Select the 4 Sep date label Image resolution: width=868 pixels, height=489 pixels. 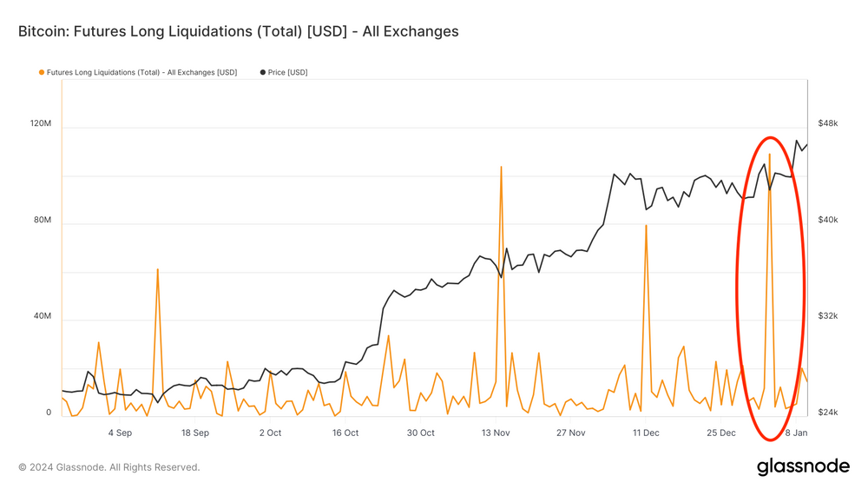click(x=119, y=433)
